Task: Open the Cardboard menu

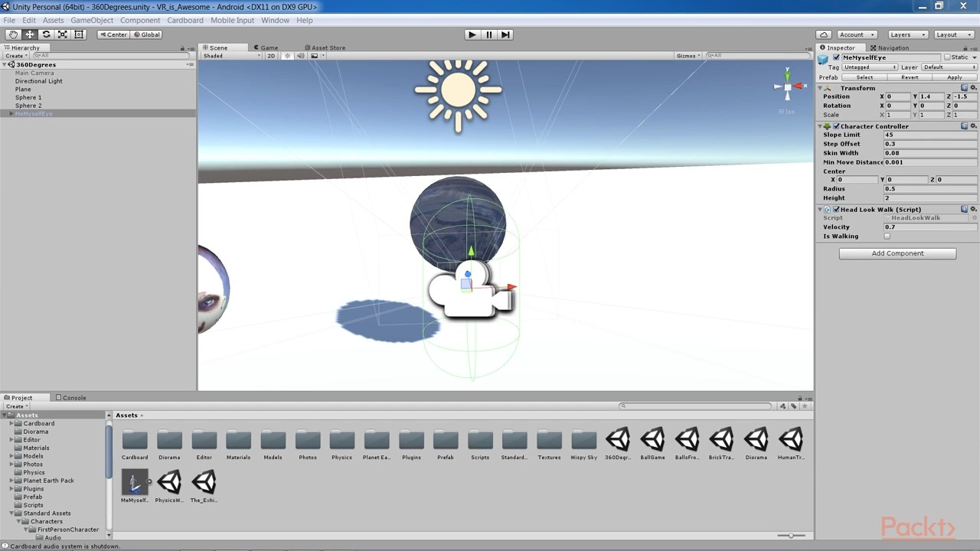Action: tap(185, 20)
